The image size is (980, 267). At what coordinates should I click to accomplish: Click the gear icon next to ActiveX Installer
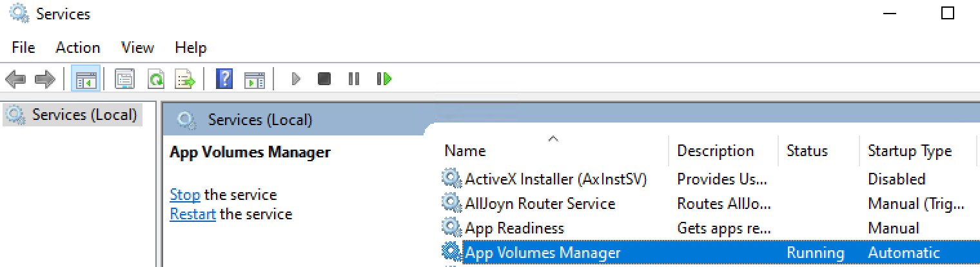coord(451,179)
